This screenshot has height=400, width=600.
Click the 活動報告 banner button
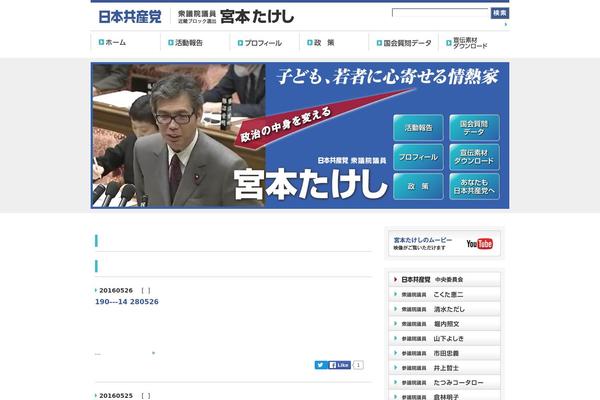click(418, 128)
